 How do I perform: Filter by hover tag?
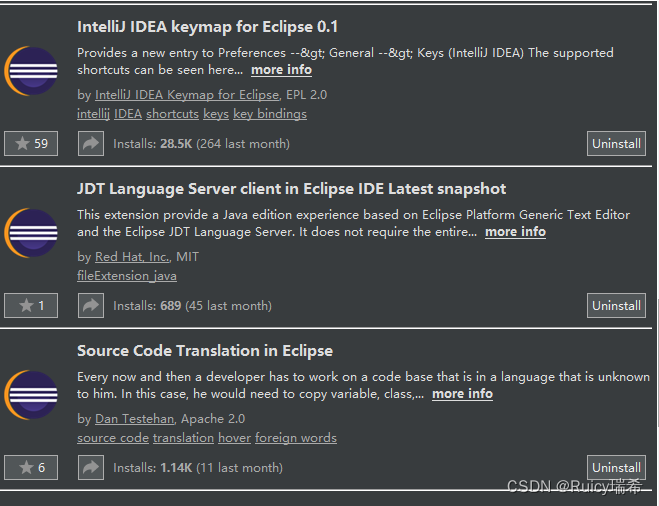pyautogui.click(x=235, y=438)
